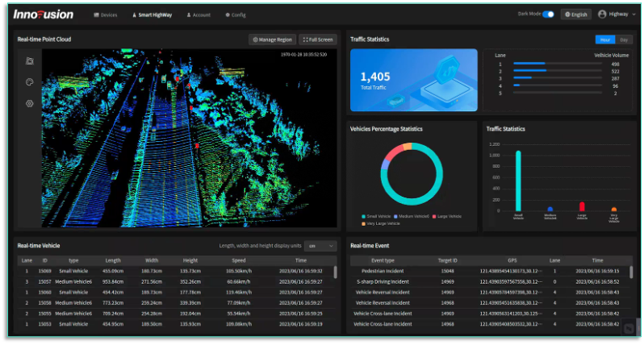Toggle Very Large Vehicle legend swatch
644x345 pixels.
tap(363, 224)
